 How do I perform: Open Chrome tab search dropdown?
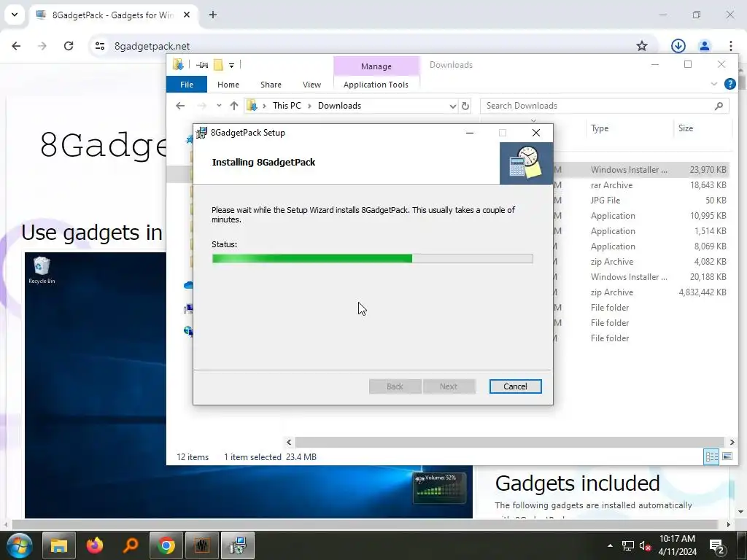15,15
